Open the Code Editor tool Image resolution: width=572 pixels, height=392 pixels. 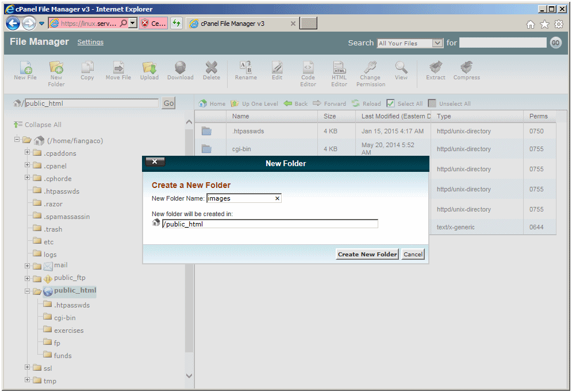point(308,74)
